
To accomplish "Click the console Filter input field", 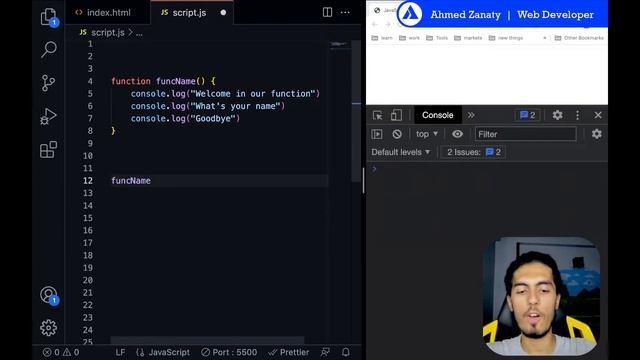I will 525,134.
